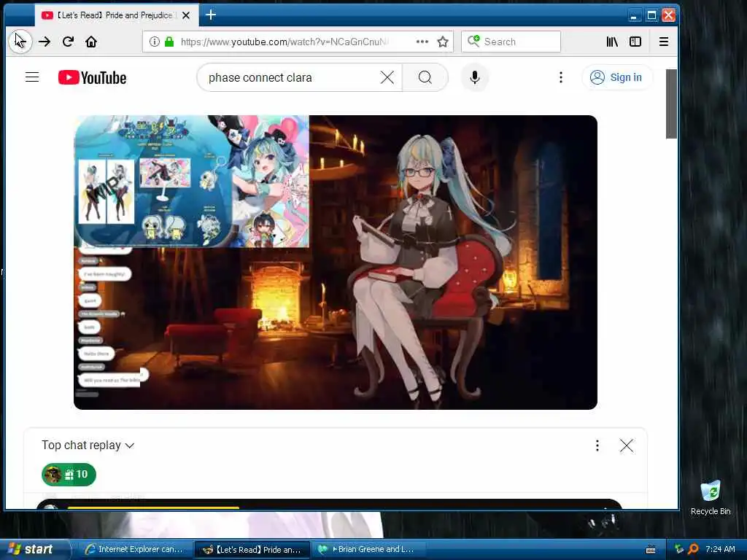
Task: Click the YouTube logo
Action: [x=93, y=77]
